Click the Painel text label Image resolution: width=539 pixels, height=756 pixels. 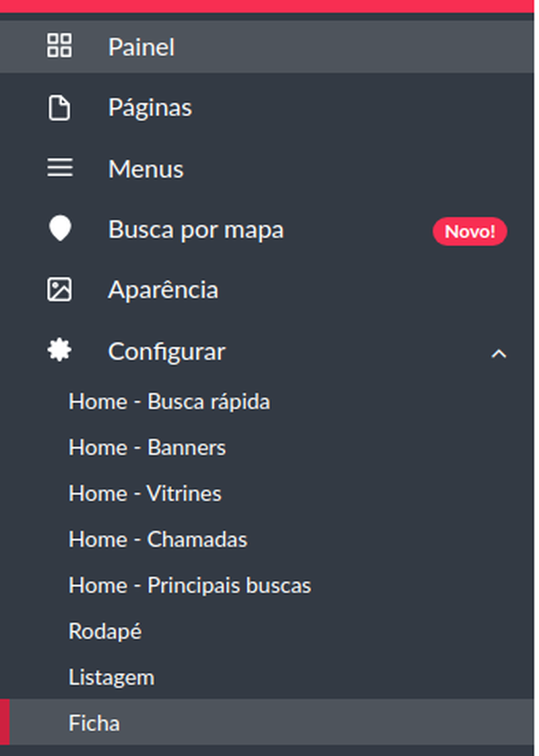141,47
